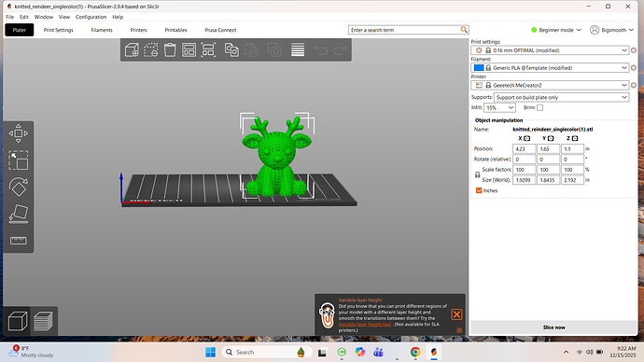The height and width of the screenshot is (362, 644).
Task: Click the Arrange selection toolbar icon
Action: pyautogui.click(x=208, y=50)
